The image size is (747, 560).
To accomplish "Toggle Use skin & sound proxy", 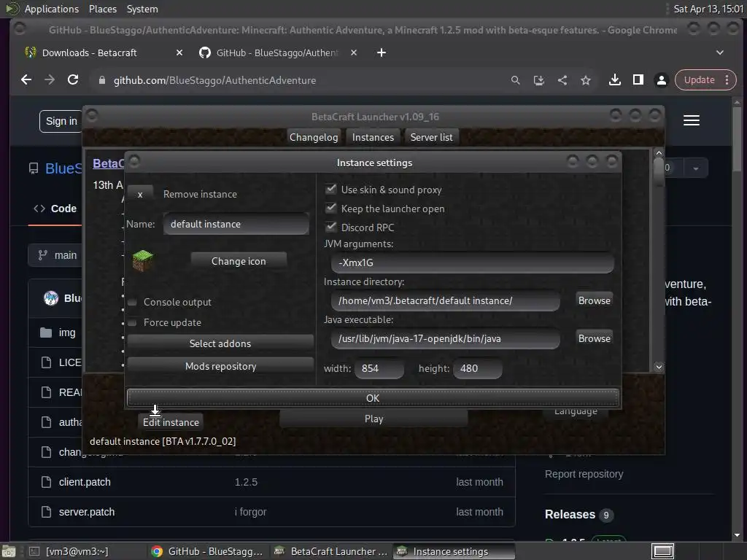I will [x=331, y=190].
